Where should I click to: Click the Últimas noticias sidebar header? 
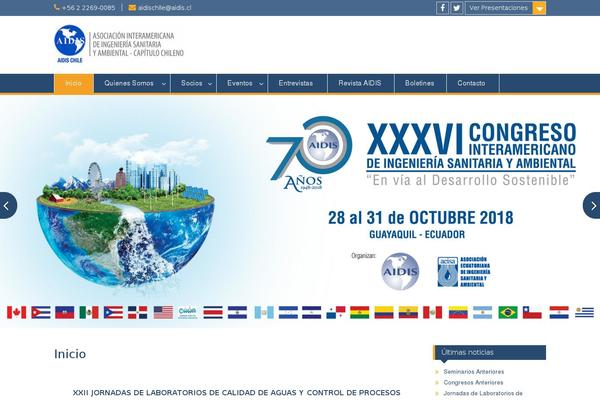tap(489, 353)
